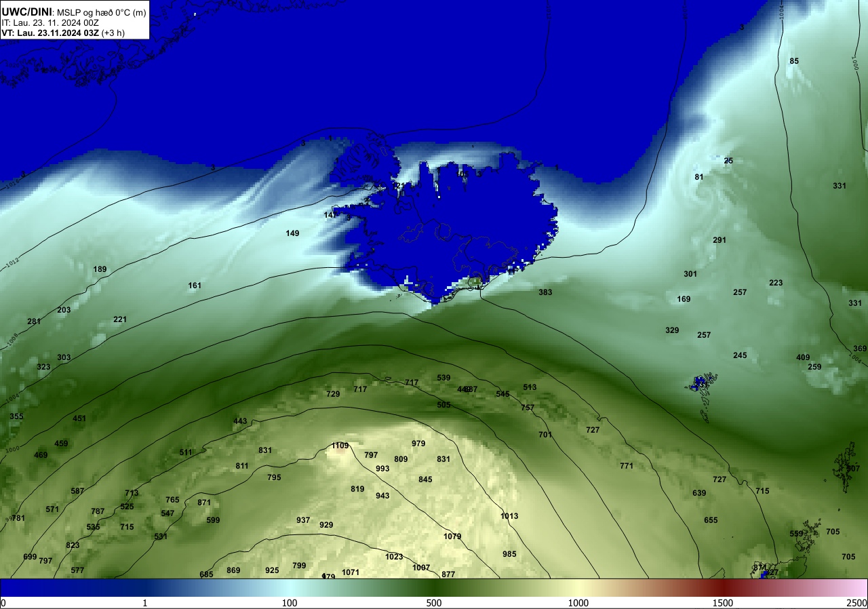Click the map value '511'
868x609 pixels.
pyautogui.click(x=186, y=452)
